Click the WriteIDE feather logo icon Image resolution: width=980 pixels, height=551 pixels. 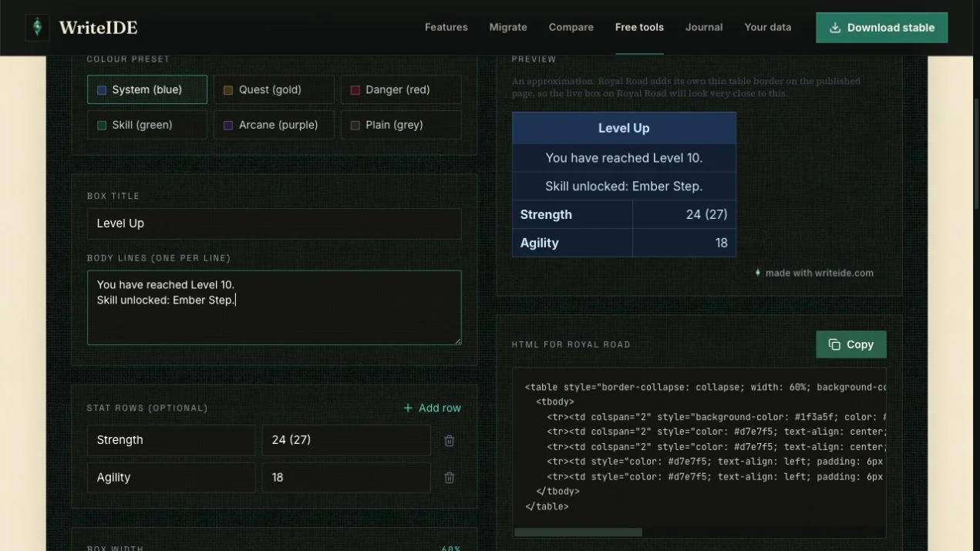37,27
